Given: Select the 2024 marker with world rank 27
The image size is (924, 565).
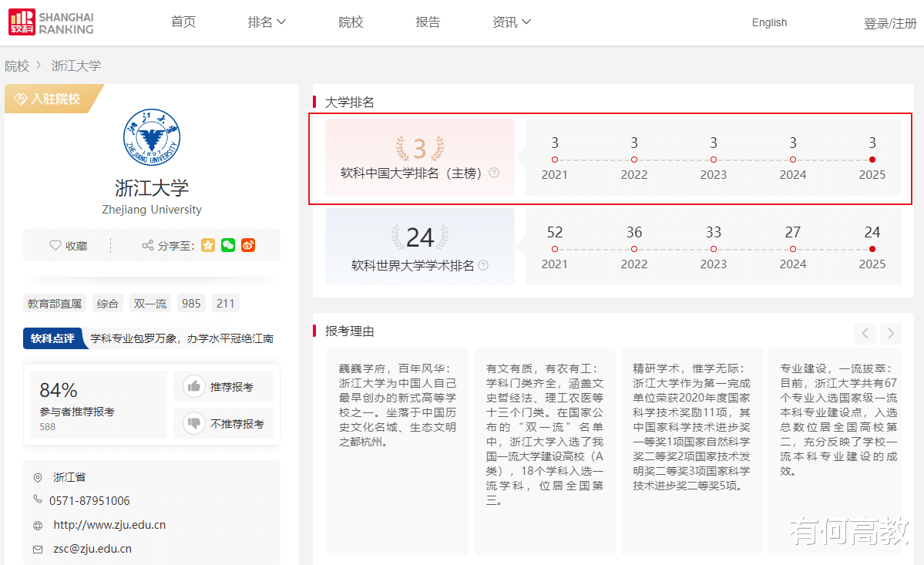Looking at the screenshot, I should tap(793, 249).
